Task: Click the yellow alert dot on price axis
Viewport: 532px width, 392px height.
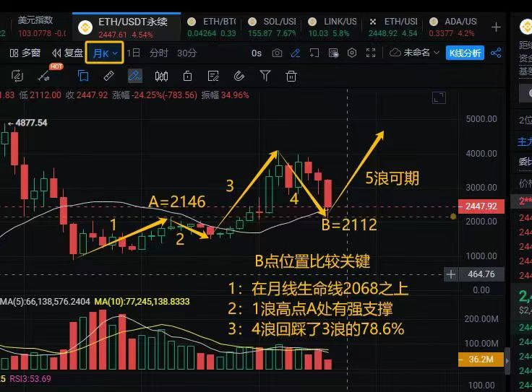Action: coord(453,217)
